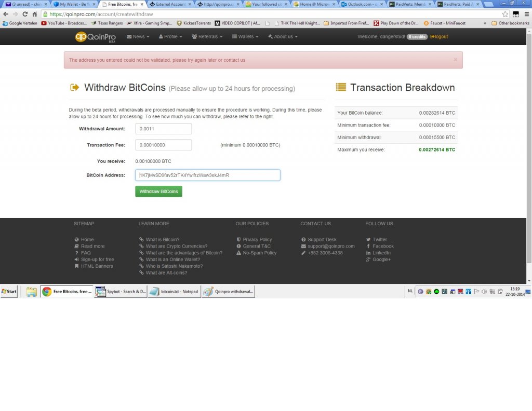
Task: Switch to the Your followed sites tab
Action: 267,4
